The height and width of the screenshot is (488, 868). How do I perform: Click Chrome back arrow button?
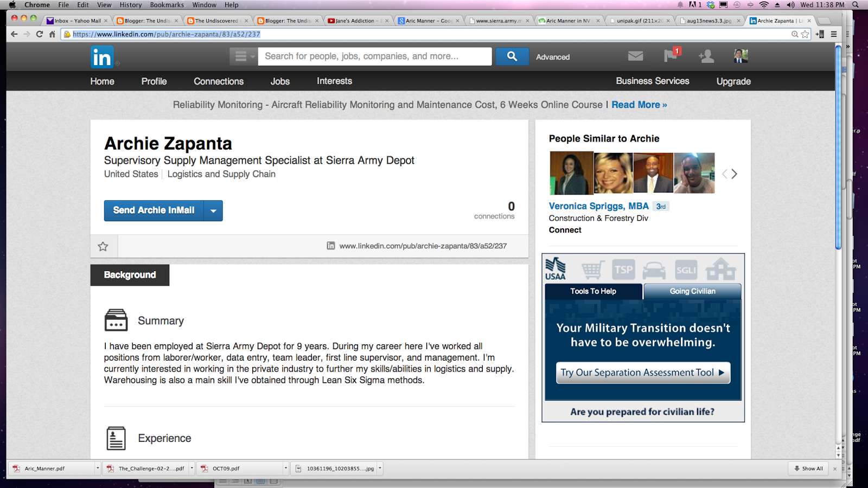click(14, 34)
